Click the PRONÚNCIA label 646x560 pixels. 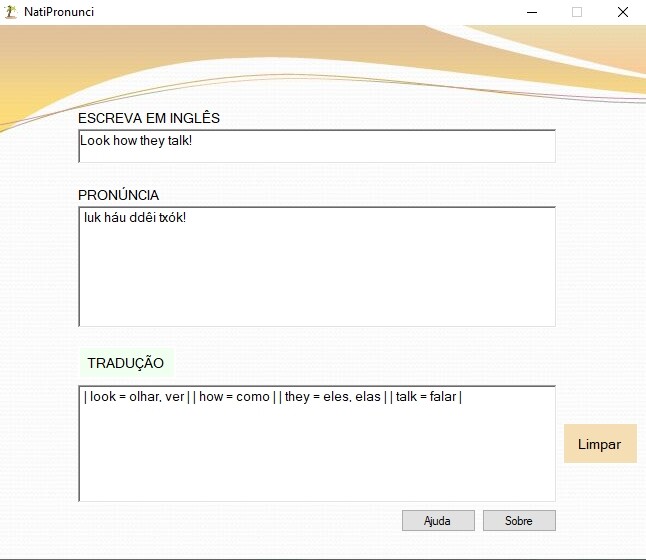[118, 195]
